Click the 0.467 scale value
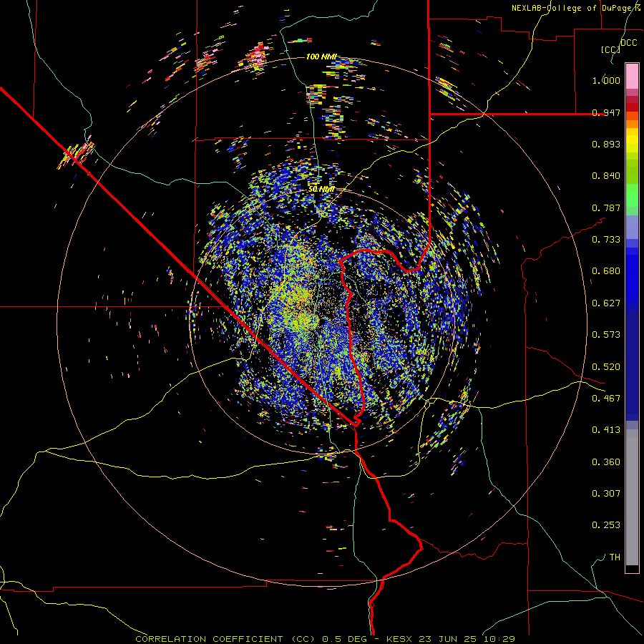 tap(606, 399)
